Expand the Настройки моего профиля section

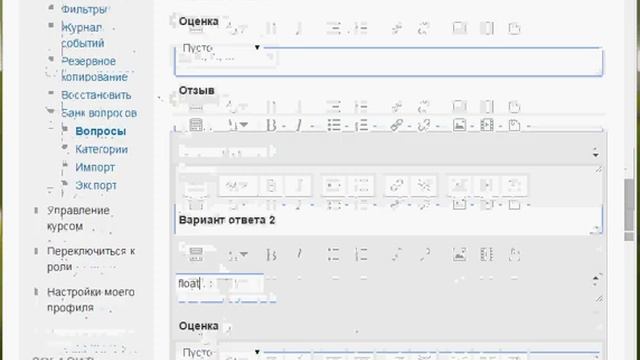tap(36, 292)
